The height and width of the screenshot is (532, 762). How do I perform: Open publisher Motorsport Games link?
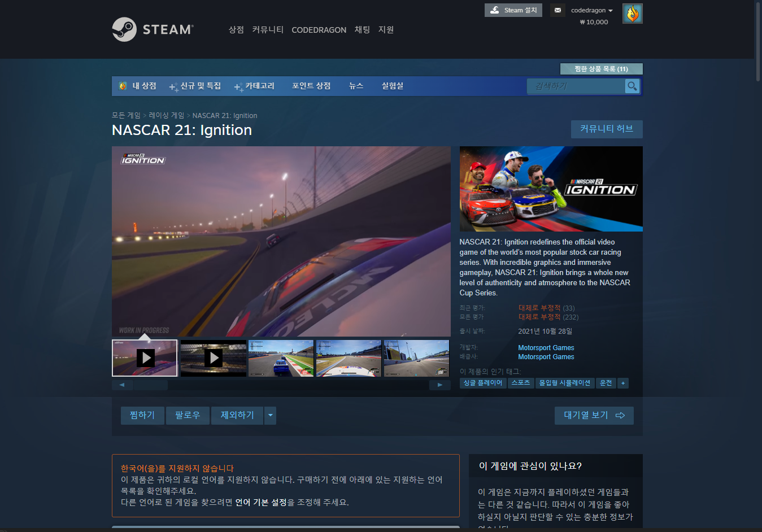[546, 357]
